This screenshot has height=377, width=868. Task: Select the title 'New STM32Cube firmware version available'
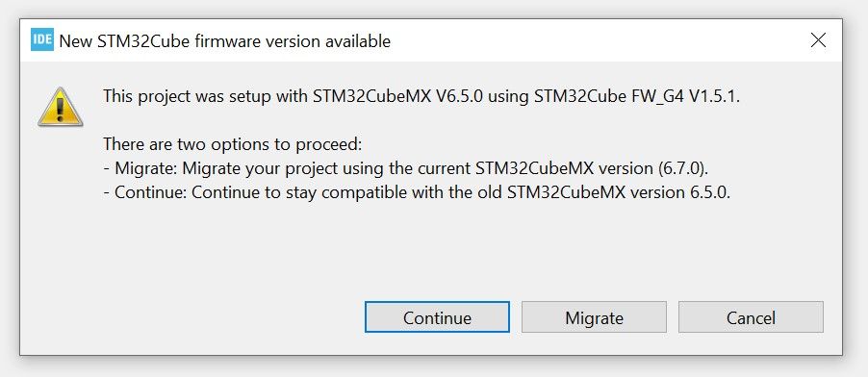[225, 41]
